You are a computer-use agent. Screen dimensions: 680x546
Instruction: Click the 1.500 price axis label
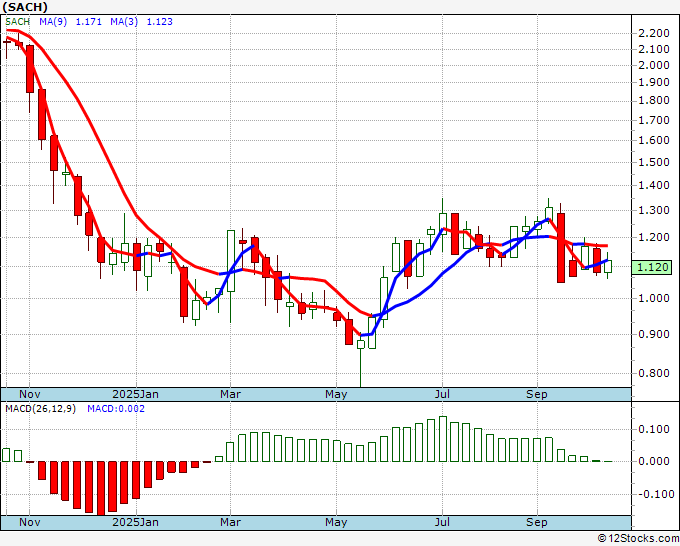pos(654,163)
